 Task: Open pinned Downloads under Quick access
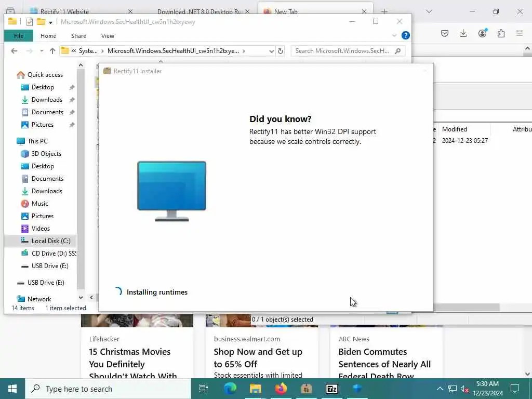(x=47, y=100)
